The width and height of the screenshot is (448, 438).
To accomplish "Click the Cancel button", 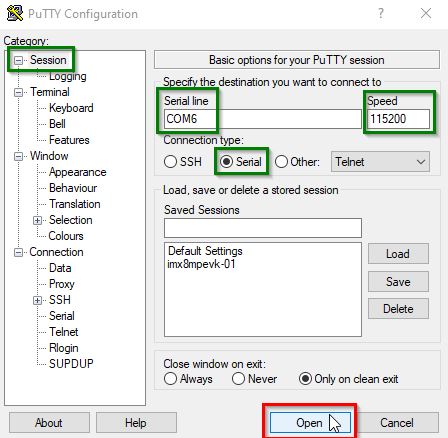I will (x=397, y=423).
